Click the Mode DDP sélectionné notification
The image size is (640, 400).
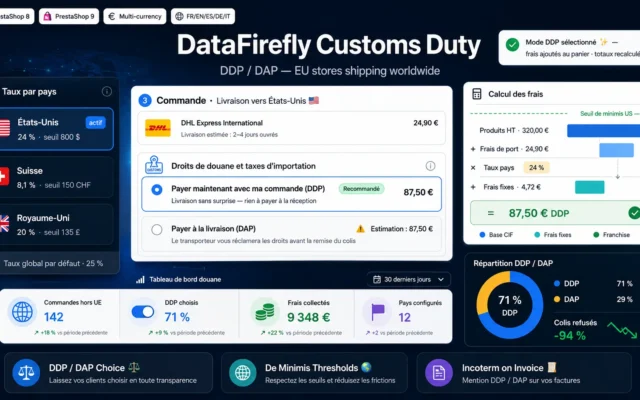tap(569, 47)
